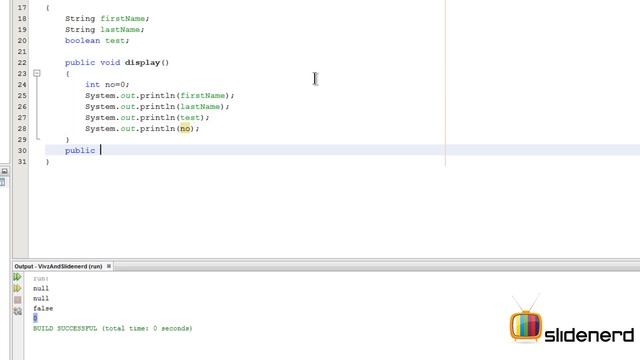
Task: Click the minimized window icon on left edge
Action: coord(4,171)
